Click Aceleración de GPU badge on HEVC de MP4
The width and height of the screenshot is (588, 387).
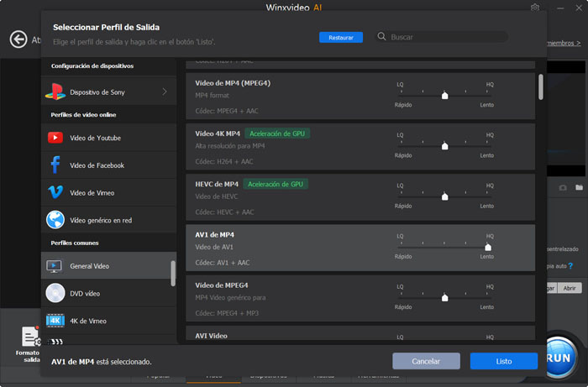point(276,184)
